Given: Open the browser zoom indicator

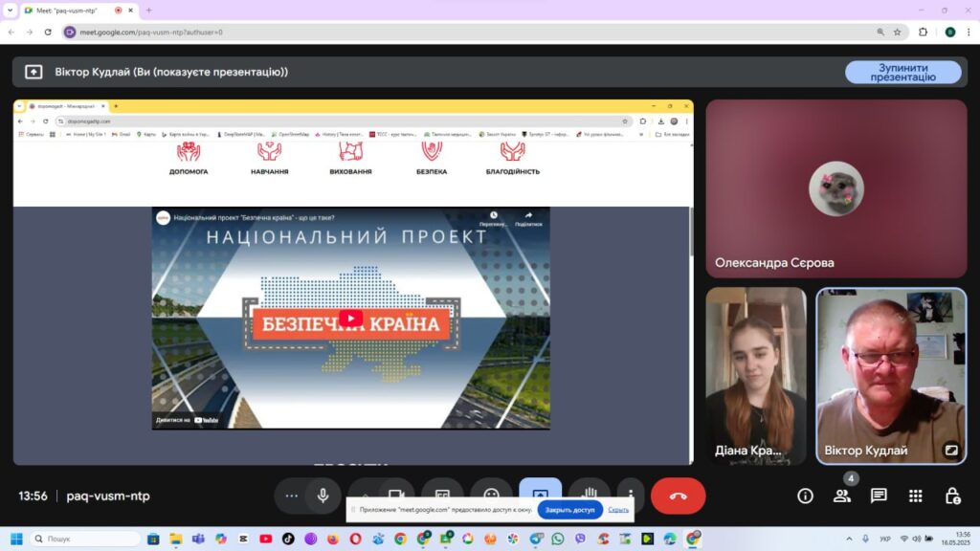Looking at the screenshot, I should pyautogui.click(x=880, y=32).
